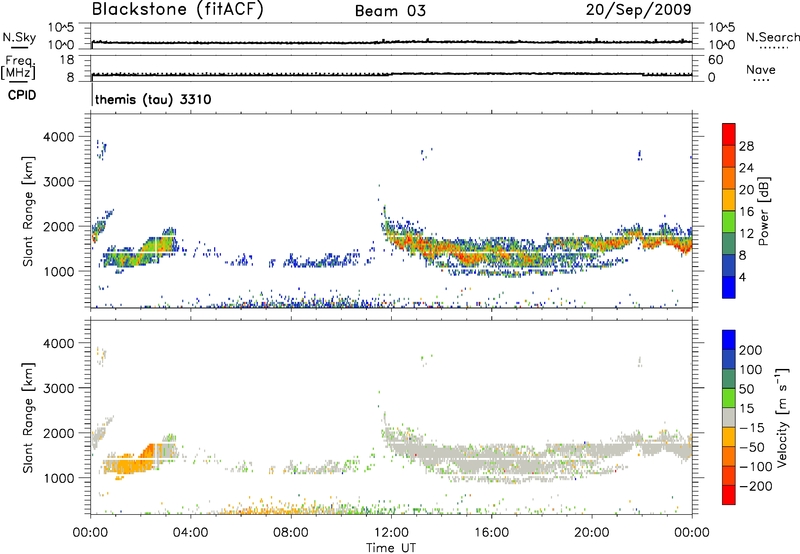This screenshot has width=800, height=554.
Task: Click the yellow 16-20 dB power color segment
Action: (729, 200)
